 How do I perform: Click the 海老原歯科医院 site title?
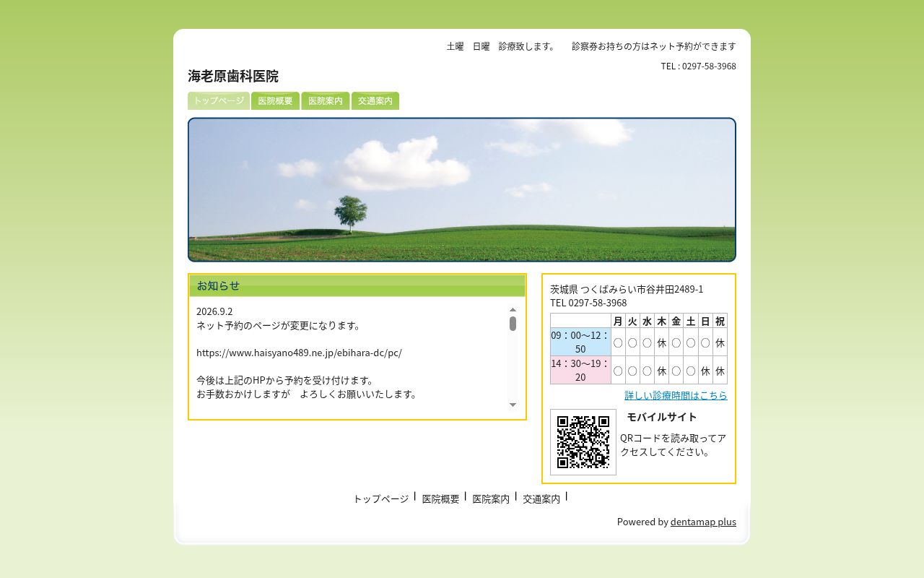[x=233, y=76]
